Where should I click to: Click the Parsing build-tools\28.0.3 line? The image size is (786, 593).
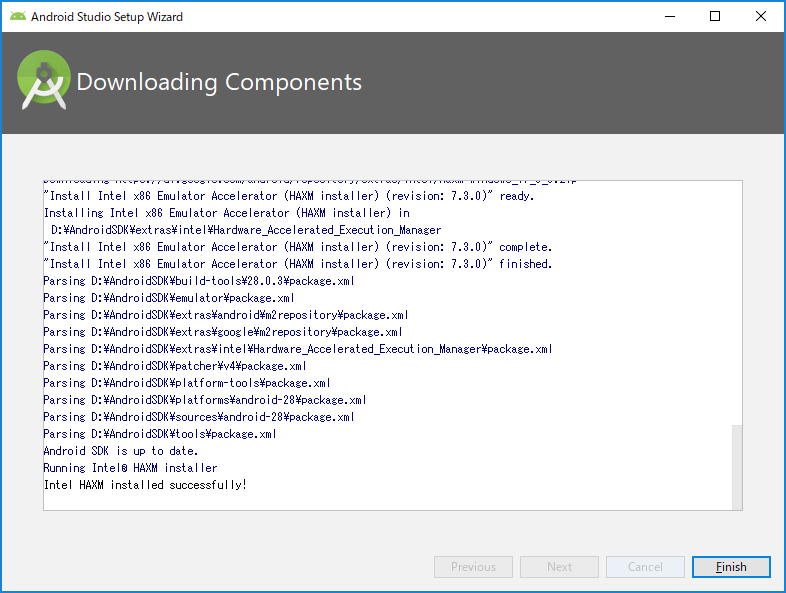pyautogui.click(x=199, y=280)
